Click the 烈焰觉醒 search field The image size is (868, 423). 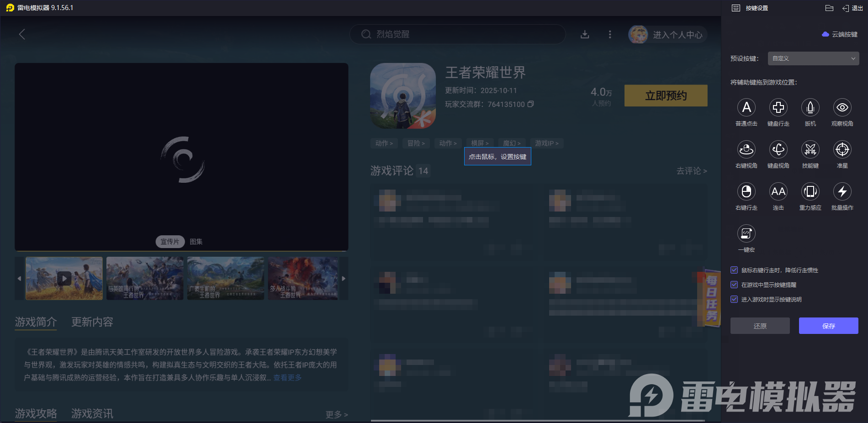(x=458, y=34)
